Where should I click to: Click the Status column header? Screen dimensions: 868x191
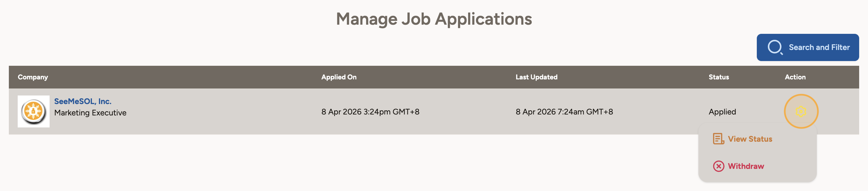[x=718, y=77]
